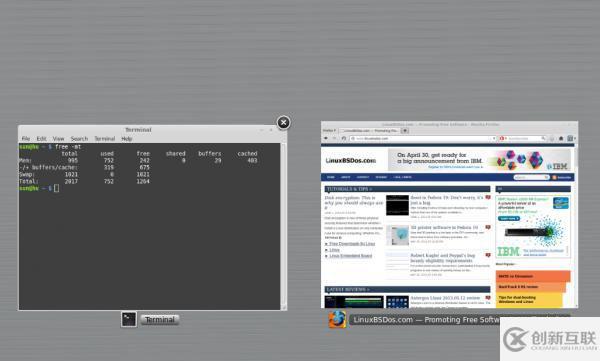Expand the URL bar history dropdown in Firefox

pyautogui.click(x=494, y=138)
